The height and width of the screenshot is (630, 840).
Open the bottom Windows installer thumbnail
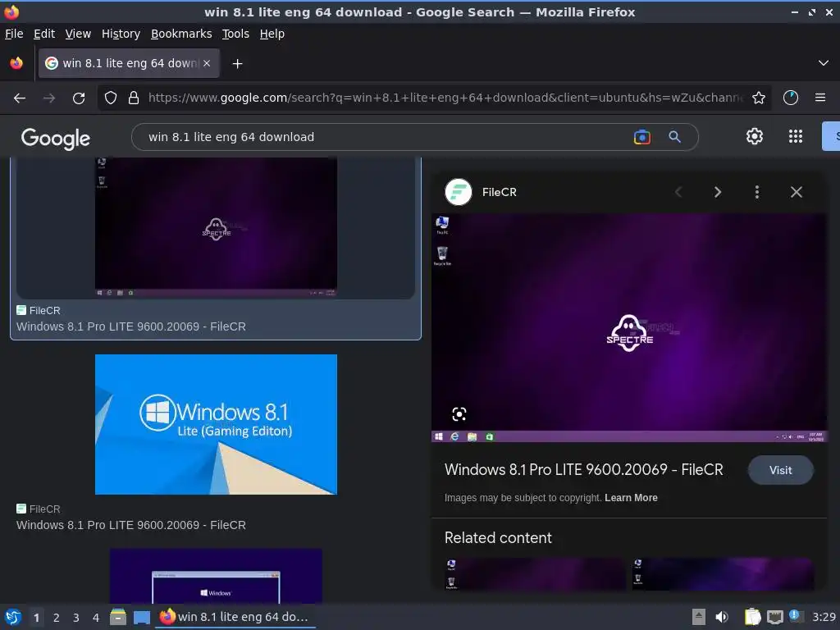click(x=216, y=576)
